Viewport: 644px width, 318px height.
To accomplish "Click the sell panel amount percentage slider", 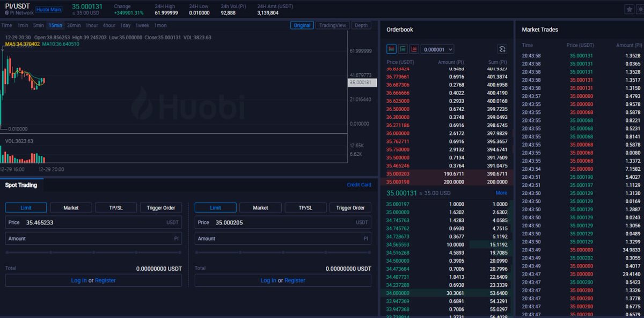I will tap(283, 252).
